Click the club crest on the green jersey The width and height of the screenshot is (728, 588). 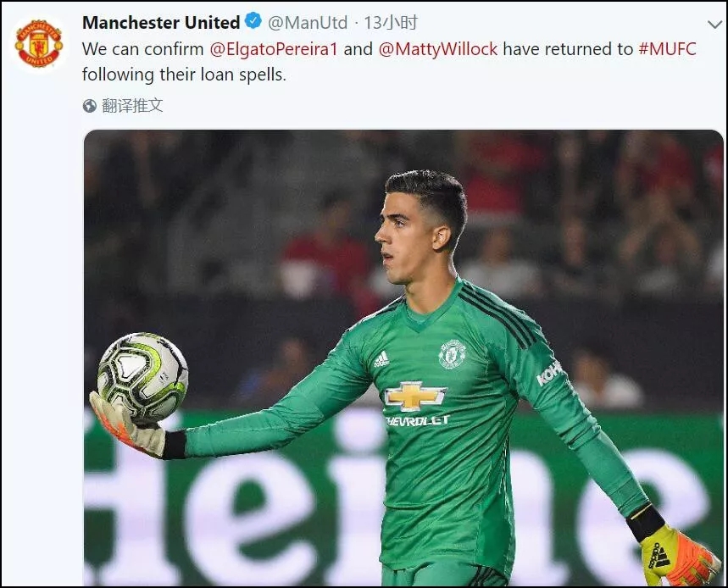452,354
